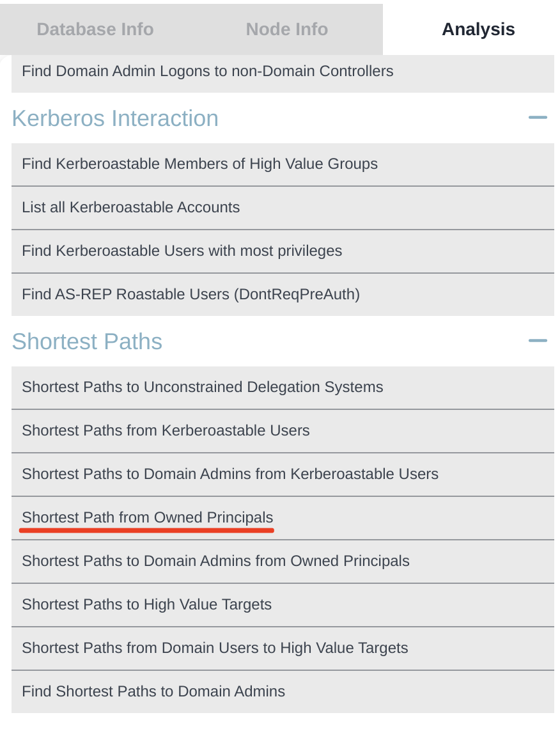Select Shortest Paths from Kerberoastable Users
Screen dimensions: 560x738
tap(166, 431)
